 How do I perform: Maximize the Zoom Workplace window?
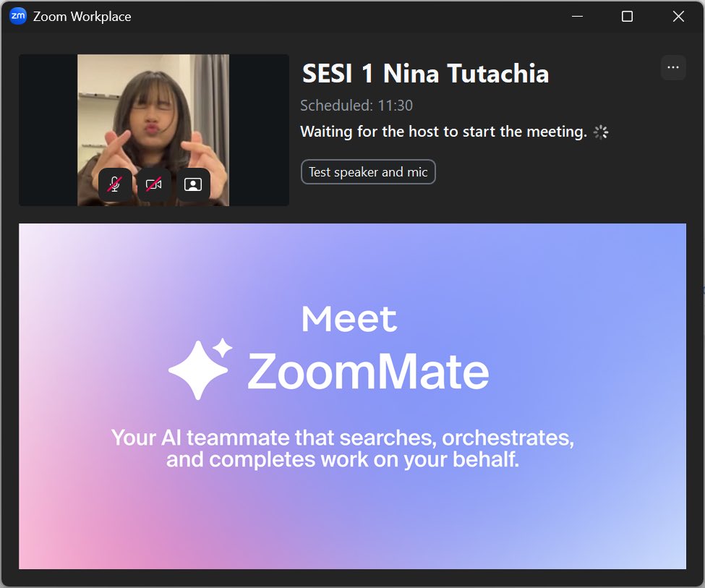pyautogui.click(x=627, y=16)
